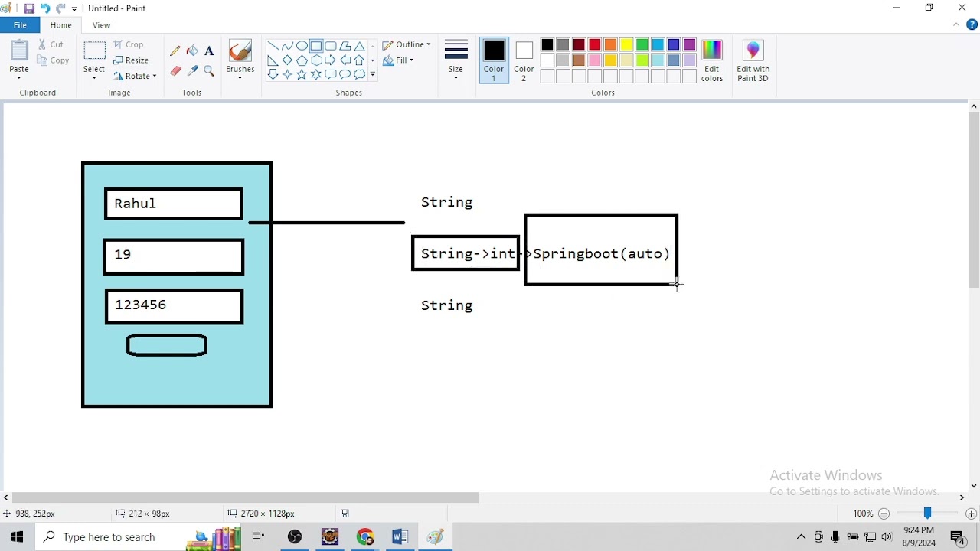
Task: Click the Paste clipboard icon
Action: coord(19,51)
